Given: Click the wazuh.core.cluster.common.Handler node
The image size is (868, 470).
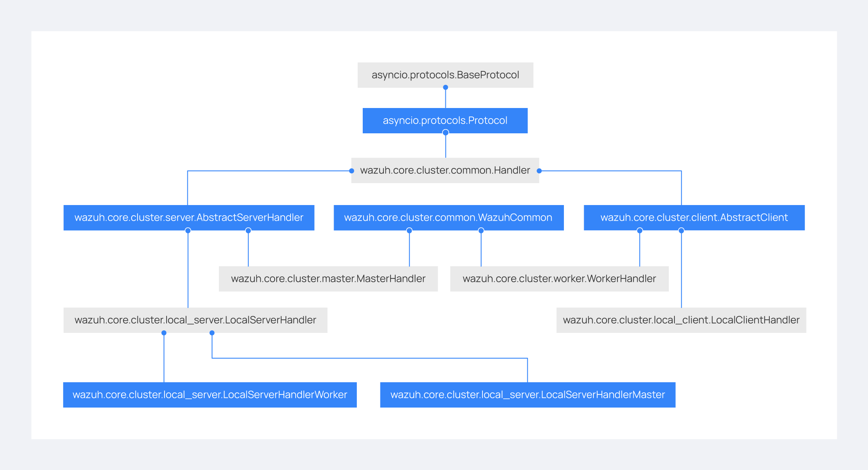Looking at the screenshot, I should [445, 170].
